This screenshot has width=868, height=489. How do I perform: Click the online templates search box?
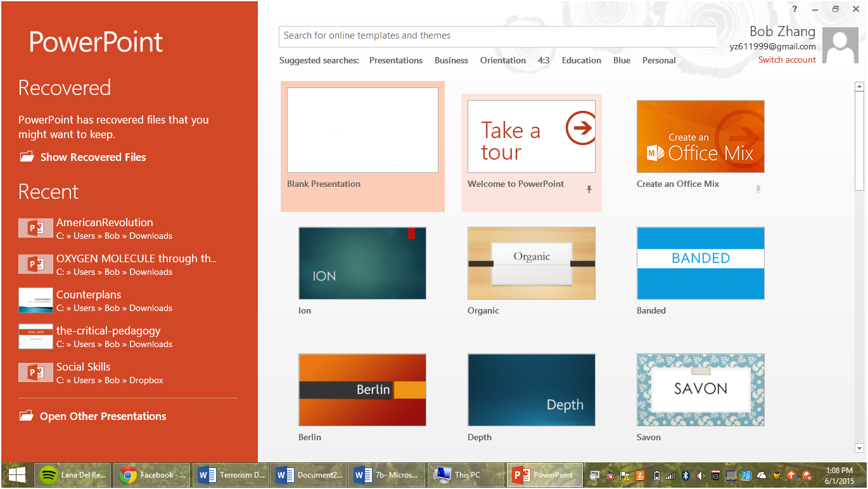coord(497,36)
